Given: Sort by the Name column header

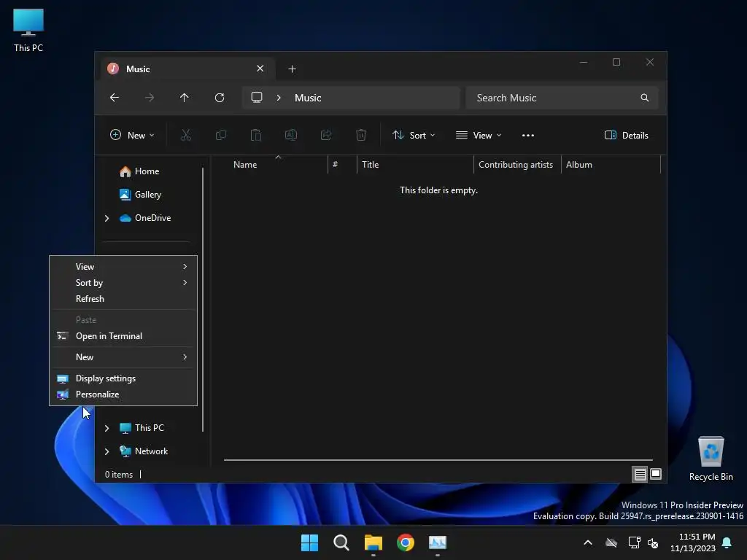Looking at the screenshot, I should click(278, 165).
